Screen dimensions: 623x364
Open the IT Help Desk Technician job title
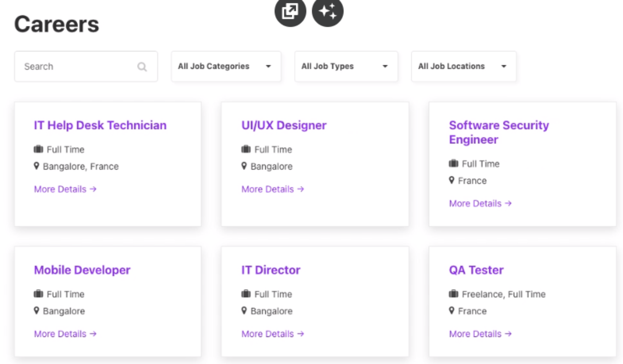(100, 125)
